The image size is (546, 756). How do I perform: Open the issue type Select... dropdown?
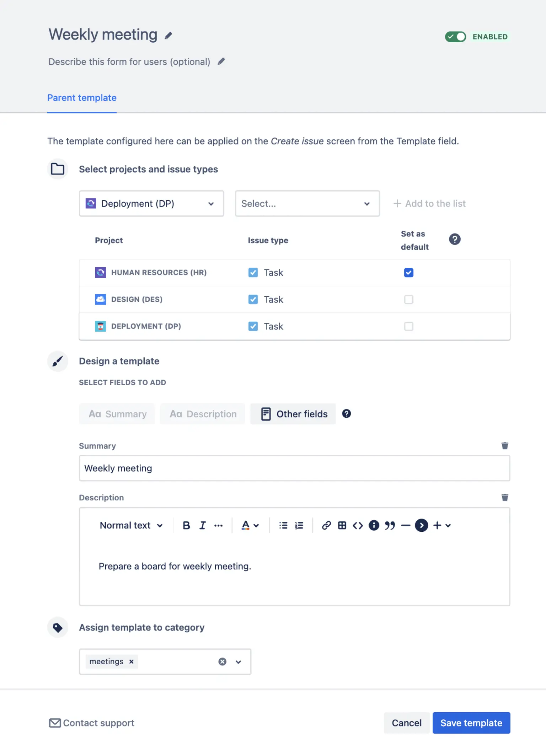pos(307,204)
